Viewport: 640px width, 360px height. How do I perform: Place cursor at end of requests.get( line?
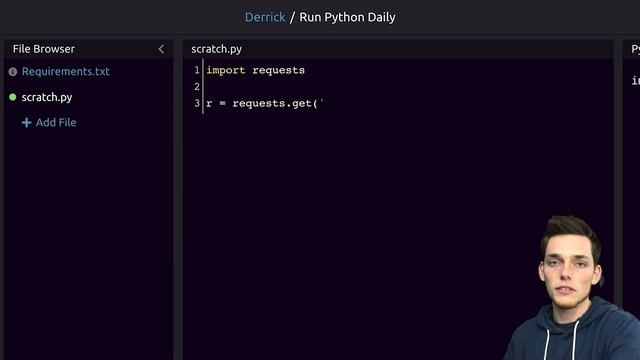(x=324, y=103)
